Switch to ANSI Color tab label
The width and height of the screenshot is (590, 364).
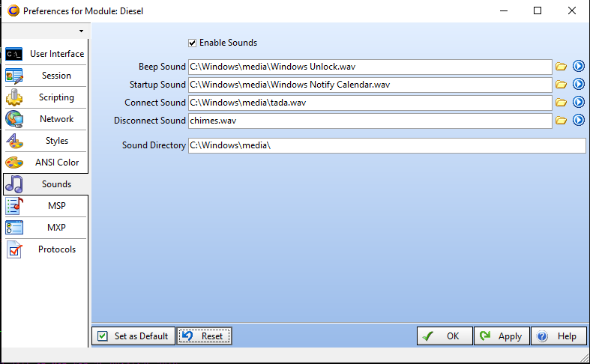(x=57, y=163)
